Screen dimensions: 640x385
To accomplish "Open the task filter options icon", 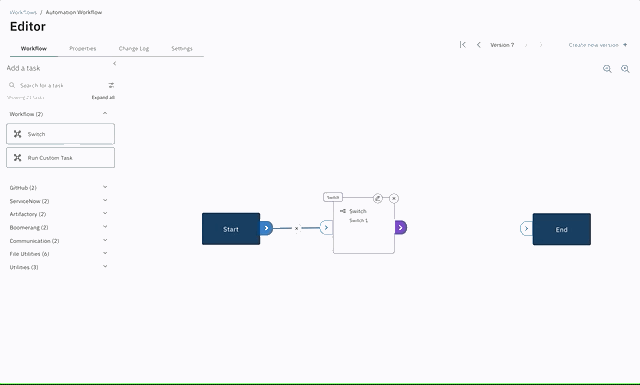I will coord(111,85).
